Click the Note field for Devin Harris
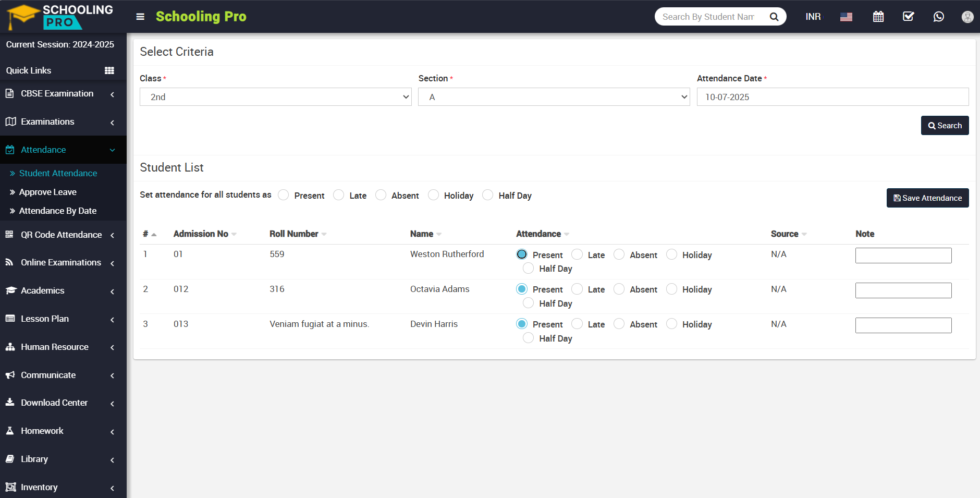Screen dimensions: 980x498 [903, 325]
